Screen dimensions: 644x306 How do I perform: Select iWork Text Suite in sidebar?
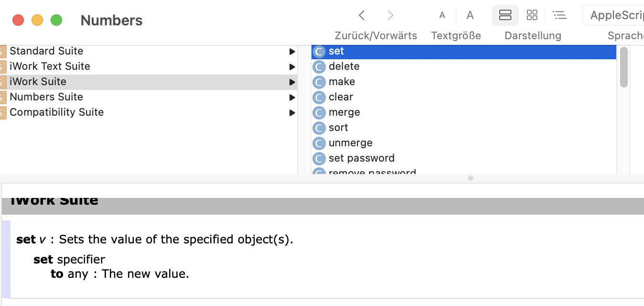[149, 66]
